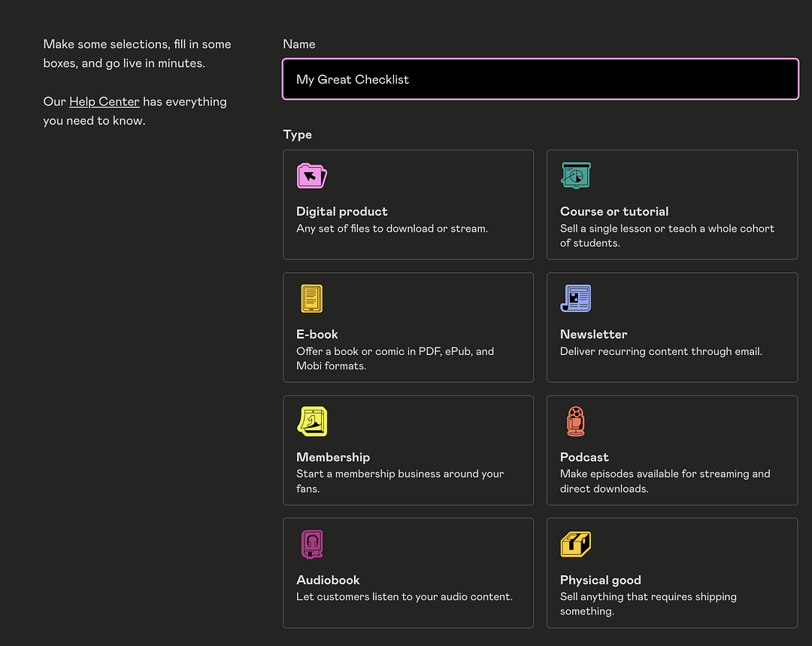Pick the "E-book" type option label
Viewport: 812px width, 646px height.
coord(317,334)
